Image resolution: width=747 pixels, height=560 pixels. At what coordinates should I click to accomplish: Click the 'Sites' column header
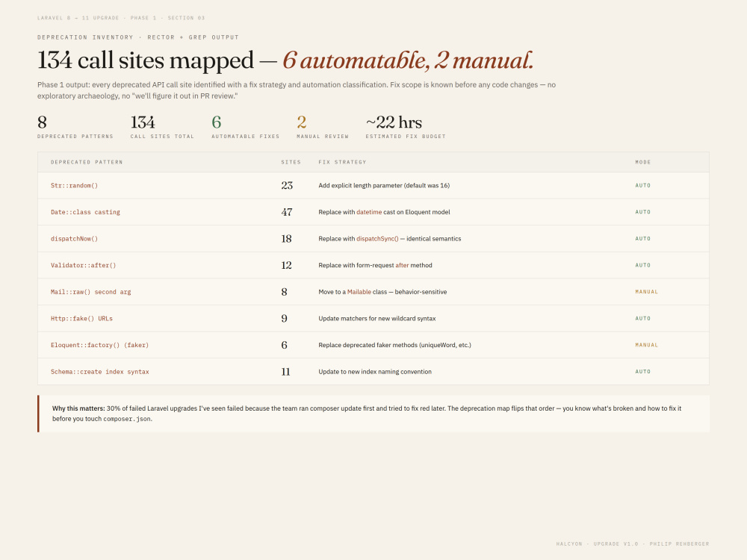click(291, 162)
